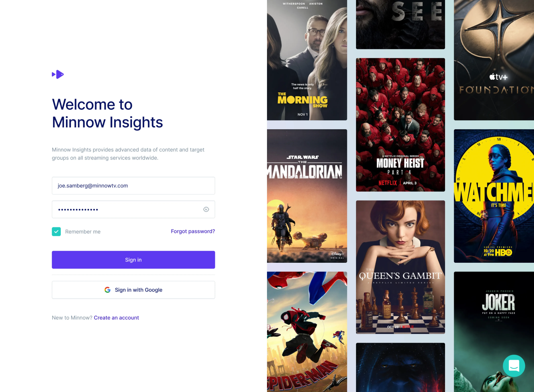Select the Watchmen HBO poster
534x392 pixels.
tap(494, 196)
